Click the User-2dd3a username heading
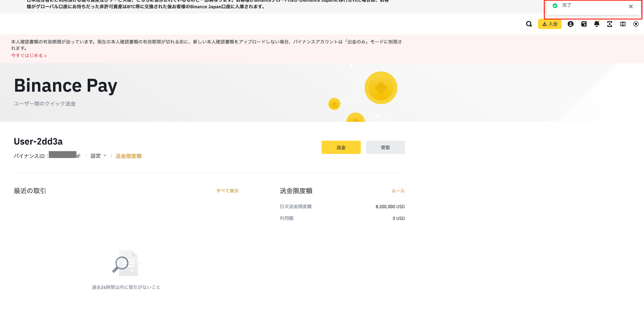This screenshot has width=644, height=319. [x=38, y=141]
